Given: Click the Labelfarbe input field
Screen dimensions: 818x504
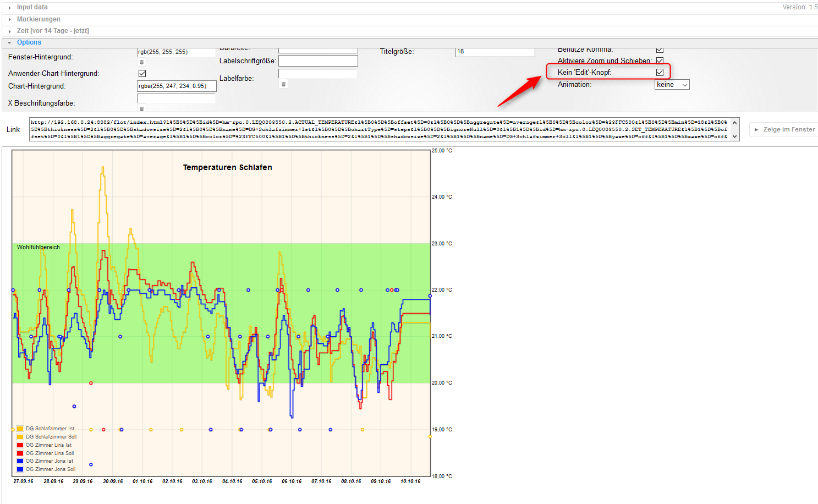Looking at the screenshot, I should point(318,74).
